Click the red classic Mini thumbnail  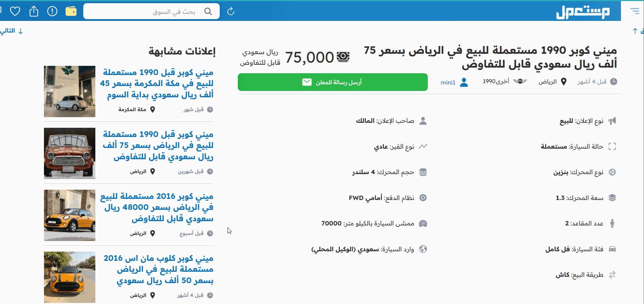[x=69, y=153]
